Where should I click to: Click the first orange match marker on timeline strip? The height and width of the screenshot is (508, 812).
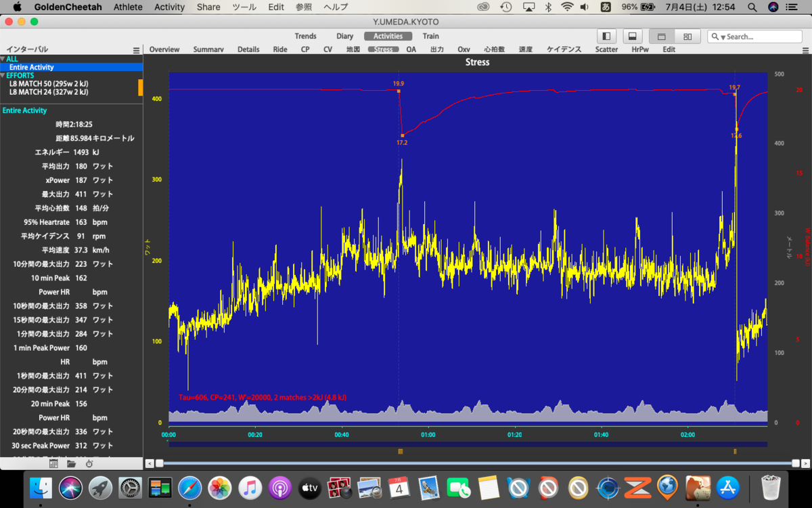pyautogui.click(x=401, y=451)
